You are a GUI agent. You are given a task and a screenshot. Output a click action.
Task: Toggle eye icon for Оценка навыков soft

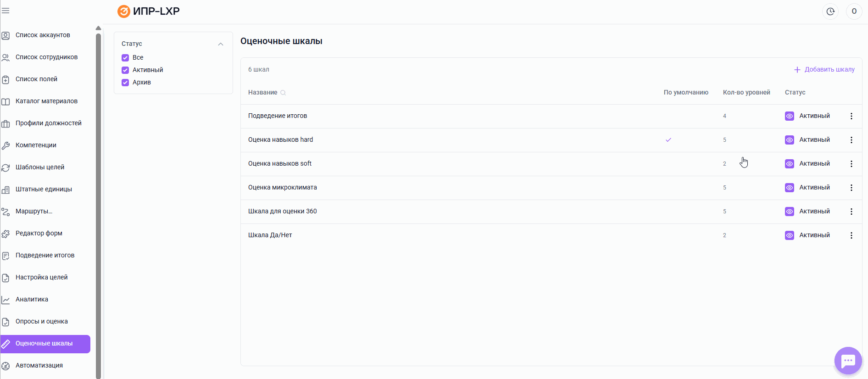pos(790,164)
